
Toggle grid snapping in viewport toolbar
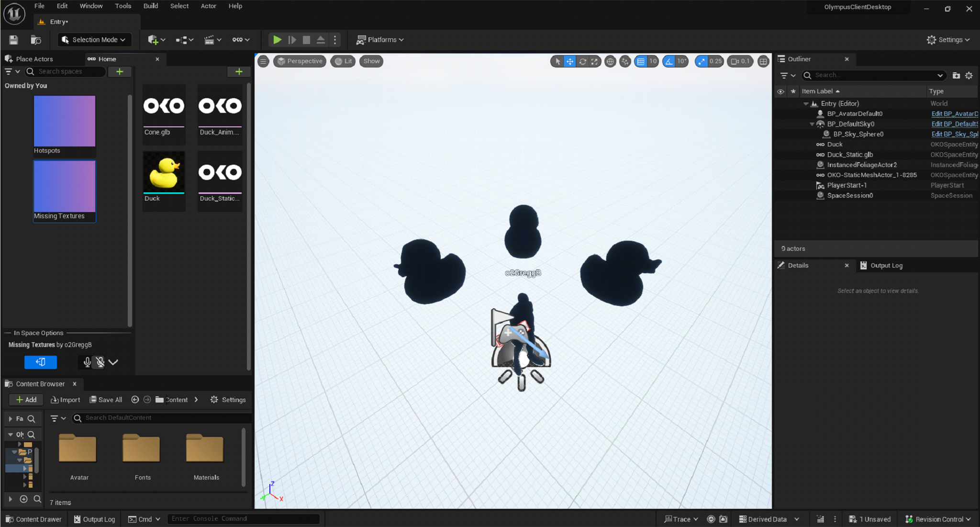pos(641,61)
